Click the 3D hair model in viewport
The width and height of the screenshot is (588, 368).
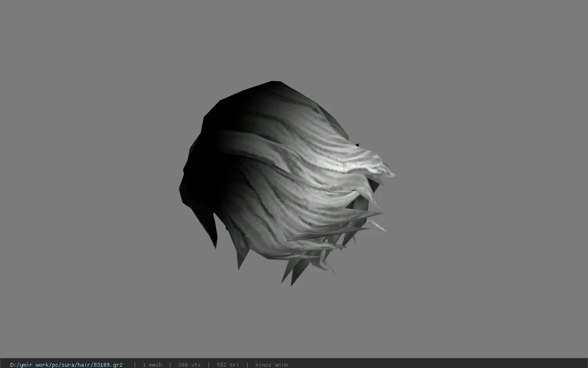tap(287, 183)
